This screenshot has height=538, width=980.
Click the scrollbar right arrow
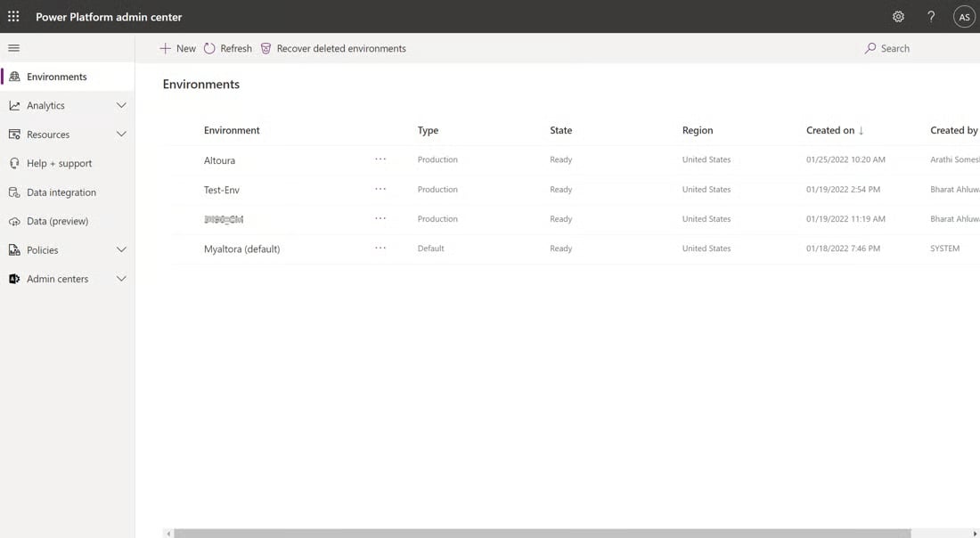(975, 534)
